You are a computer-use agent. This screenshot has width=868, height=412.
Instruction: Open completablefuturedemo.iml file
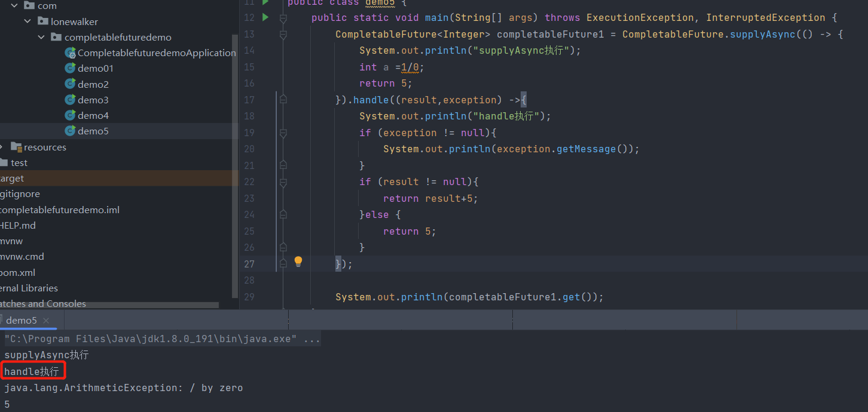click(59, 210)
